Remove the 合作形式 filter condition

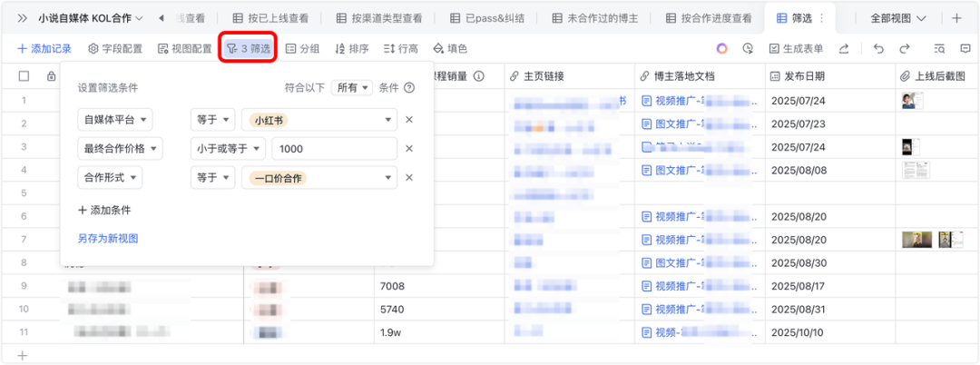[408, 177]
